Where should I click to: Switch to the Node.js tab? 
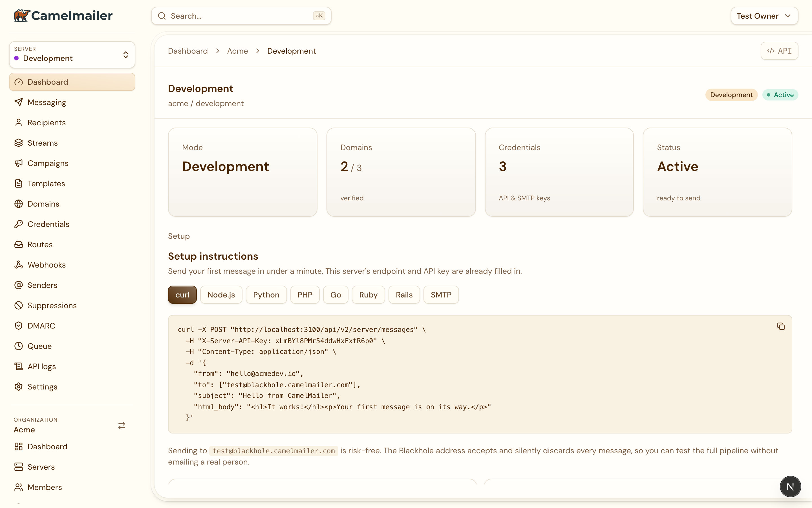pos(221,295)
